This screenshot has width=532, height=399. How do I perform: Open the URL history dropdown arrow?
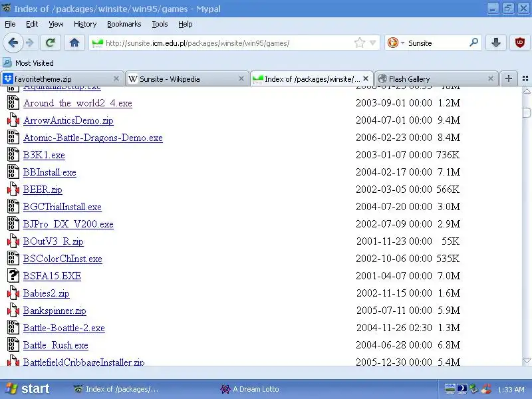coord(373,43)
